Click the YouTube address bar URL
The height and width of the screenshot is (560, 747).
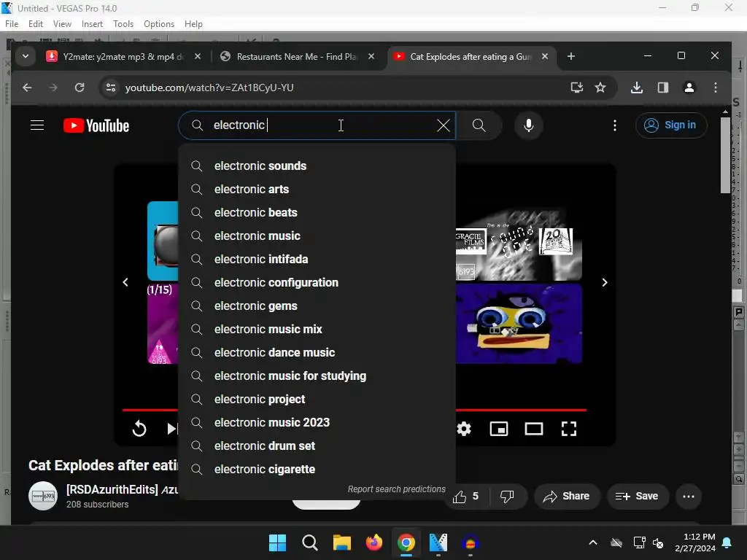(209, 87)
